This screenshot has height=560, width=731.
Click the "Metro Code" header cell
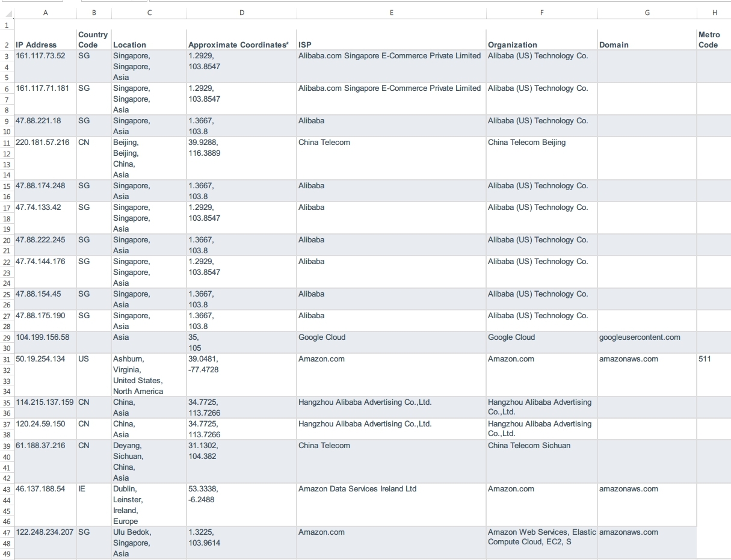coord(714,40)
